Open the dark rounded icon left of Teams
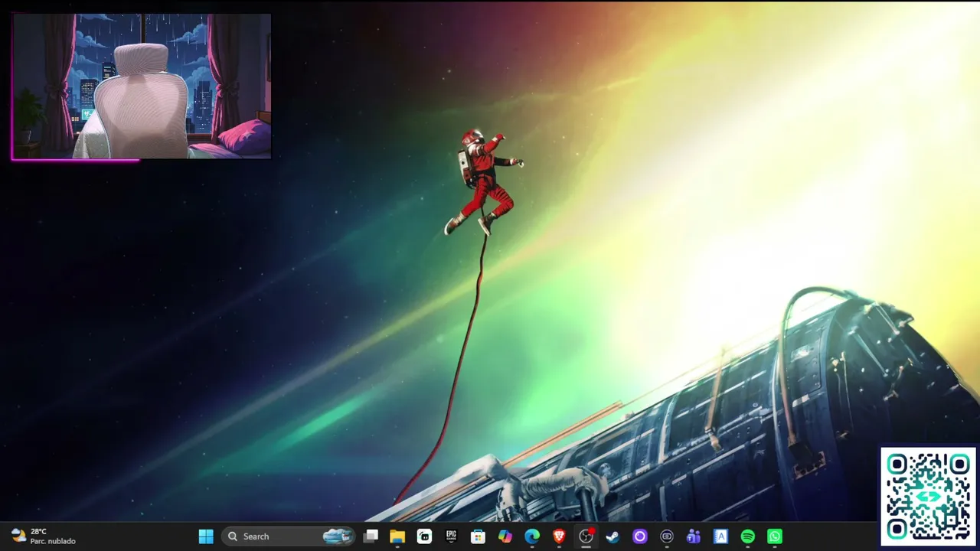Viewport: 980px width, 551px height. 667,536
